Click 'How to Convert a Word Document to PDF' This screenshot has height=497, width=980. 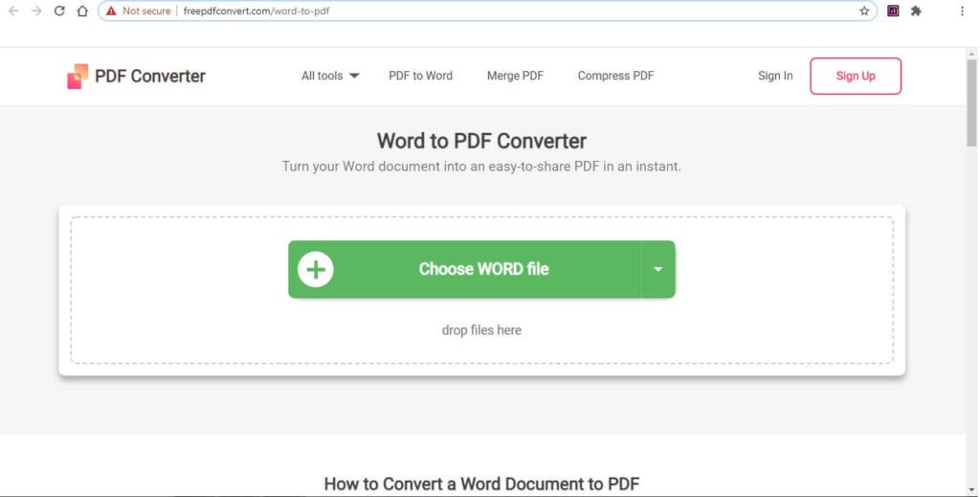(481, 484)
